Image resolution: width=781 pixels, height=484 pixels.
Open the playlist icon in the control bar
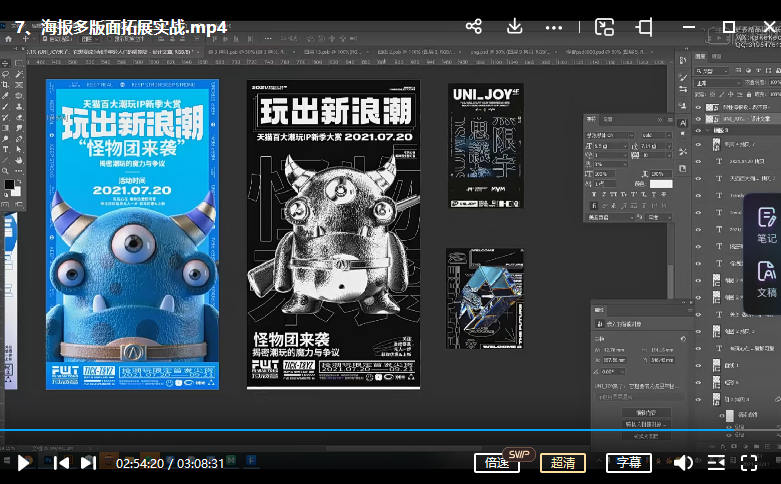(x=716, y=462)
